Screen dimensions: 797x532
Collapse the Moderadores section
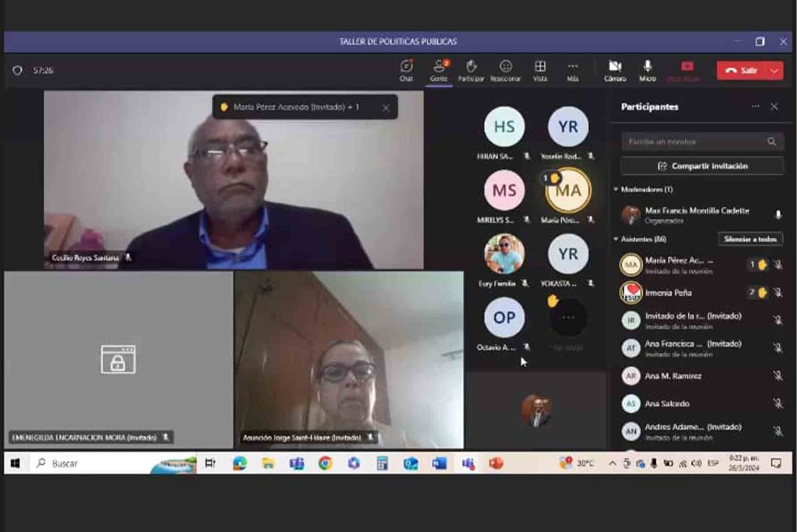(x=616, y=189)
